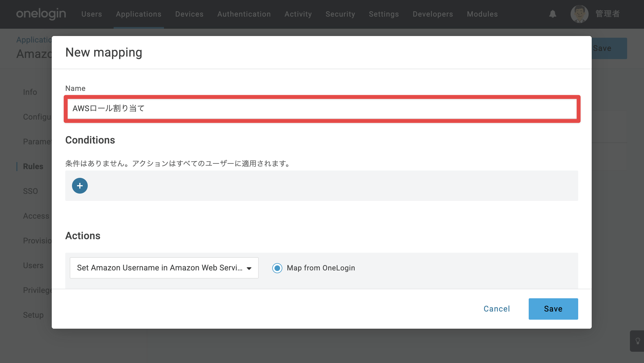Open the Modules menu
Viewport: 644px width, 363px height.
pos(482,14)
